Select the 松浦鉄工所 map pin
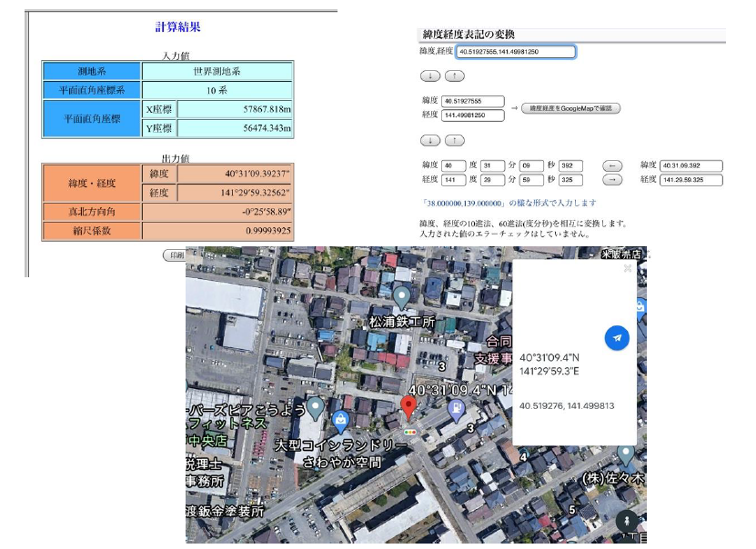 point(401,297)
